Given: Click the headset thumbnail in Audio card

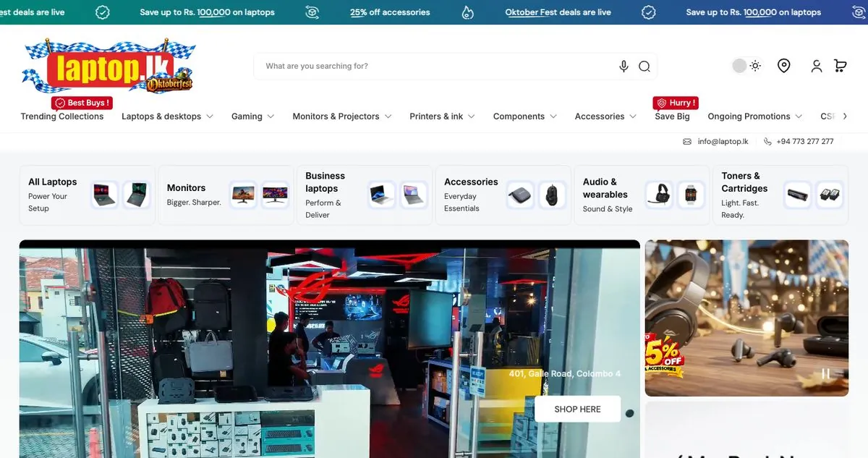Looking at the screenshot, I should click(659, 195).
